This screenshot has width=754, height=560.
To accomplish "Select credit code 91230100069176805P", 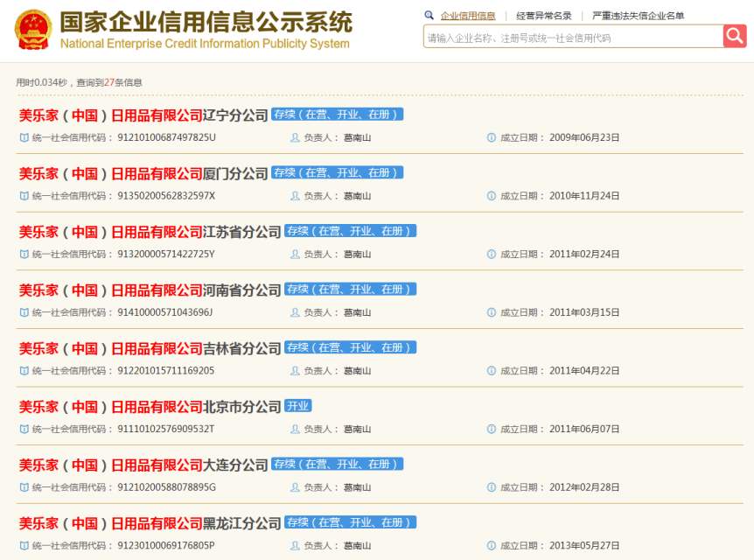I will click(x=166, y=546).
